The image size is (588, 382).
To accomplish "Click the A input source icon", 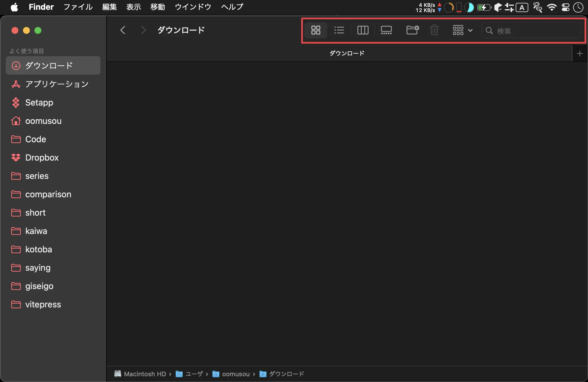I will point(522,7).
